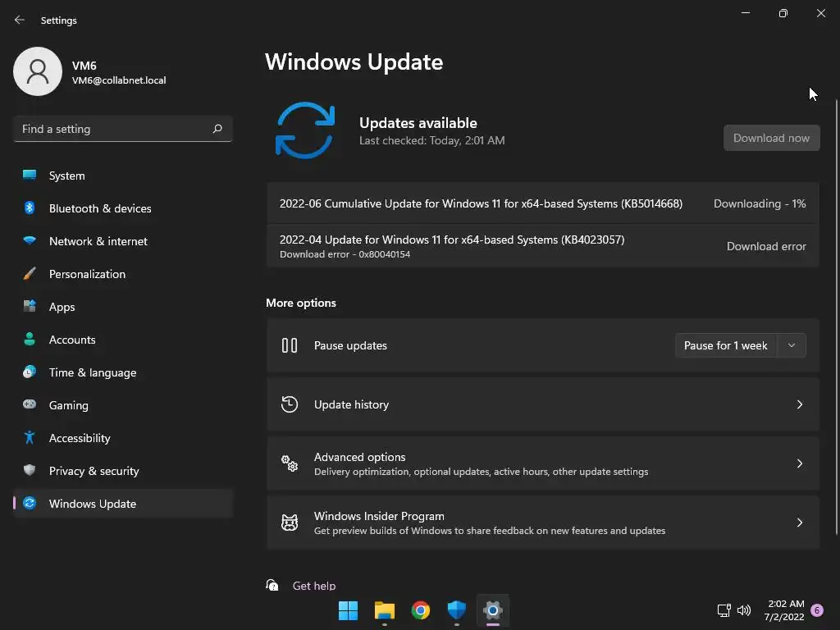
Task: Click the vertical scrollbar on the right
Action: coord(836,316)
